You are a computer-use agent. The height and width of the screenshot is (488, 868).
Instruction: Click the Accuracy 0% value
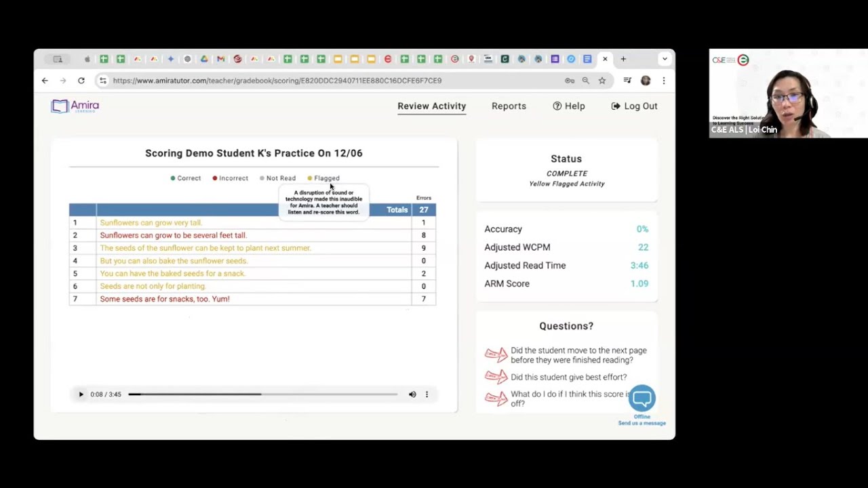click(642, 229)
